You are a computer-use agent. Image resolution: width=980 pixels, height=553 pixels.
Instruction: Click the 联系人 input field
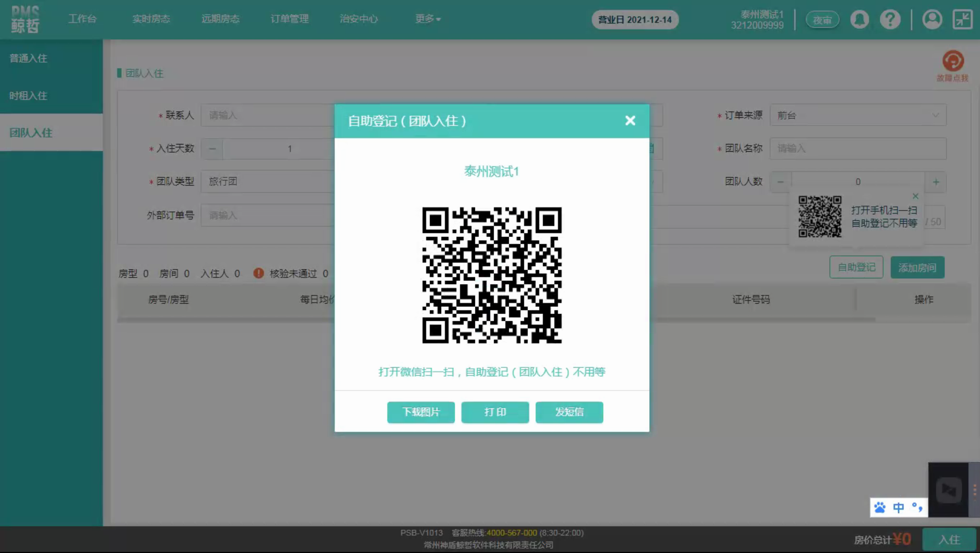[x=268, y=115]
